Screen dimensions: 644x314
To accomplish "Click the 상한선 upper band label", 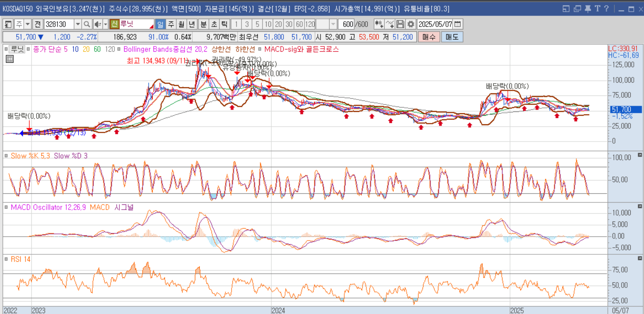I will [221, 49].
